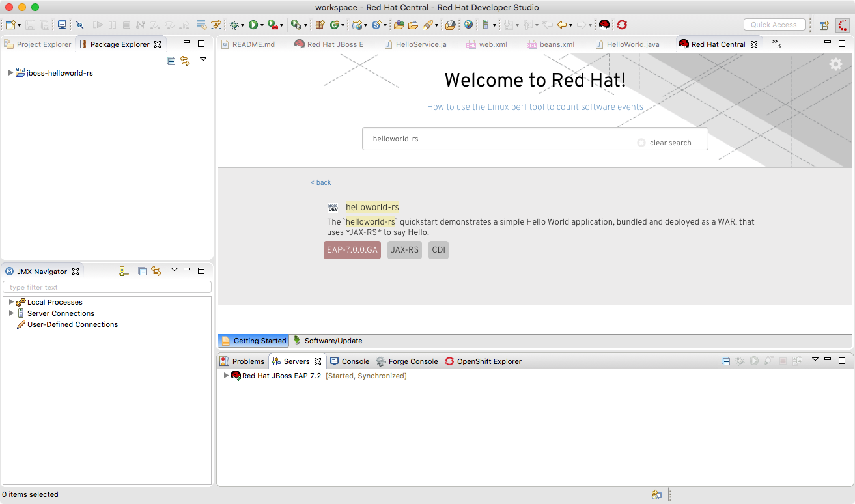
Task: Click the green Run button icon
Action: click(253, 25)
